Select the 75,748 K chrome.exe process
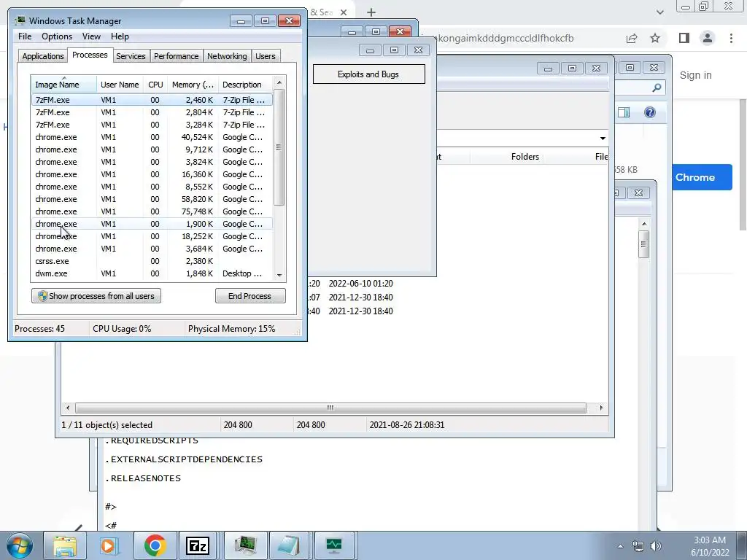This screenshot has width=747, height=560. click(152, 211)
